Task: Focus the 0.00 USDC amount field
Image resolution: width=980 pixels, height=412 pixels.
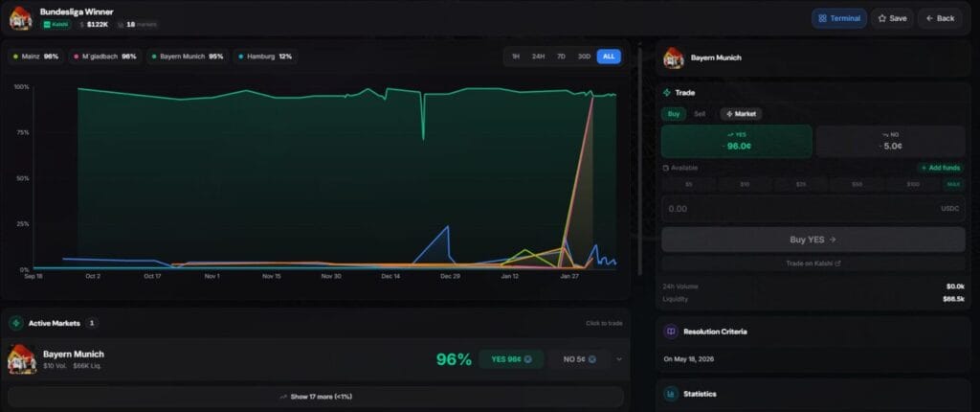Action: coord(813,209)
